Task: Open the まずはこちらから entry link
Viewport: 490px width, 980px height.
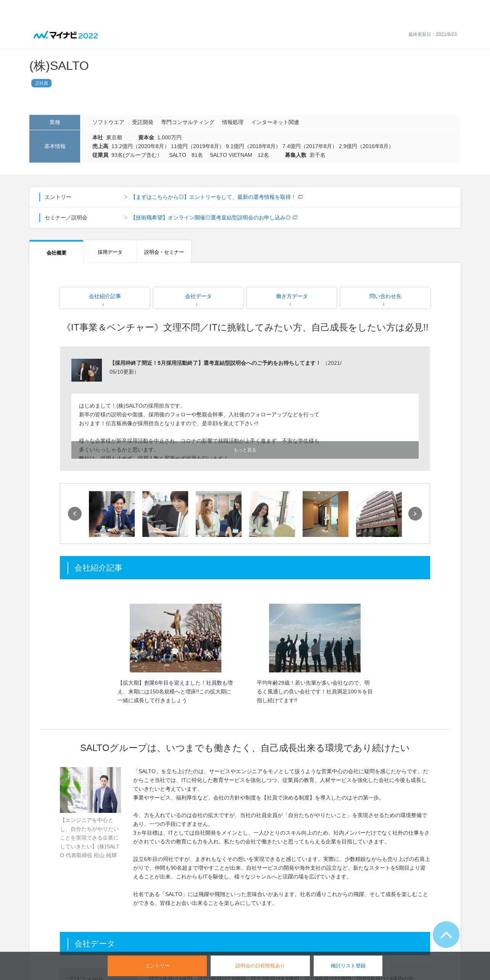Action: [x=213, y=197]
